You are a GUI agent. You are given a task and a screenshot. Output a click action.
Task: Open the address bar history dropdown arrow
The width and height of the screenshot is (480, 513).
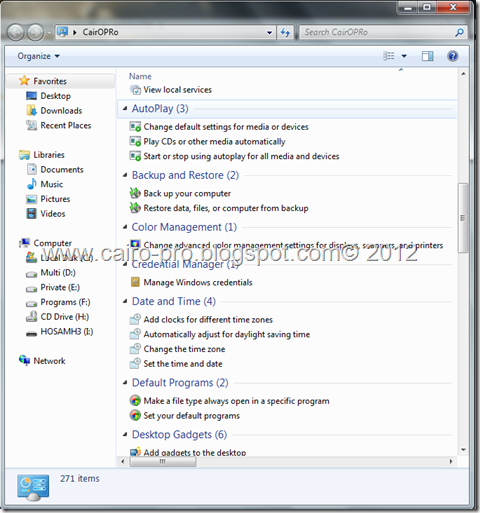[x=269, y=33]
